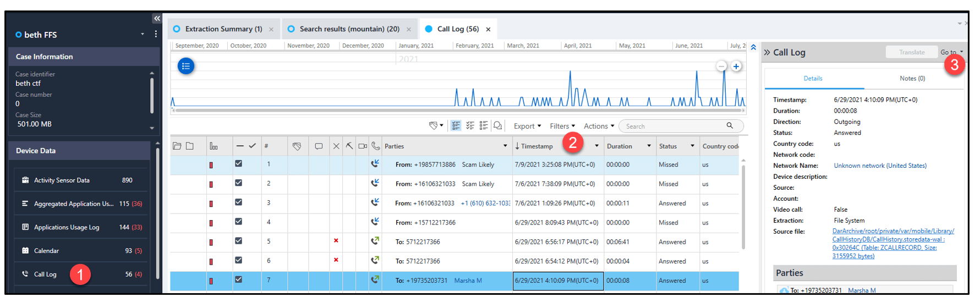Click the magnifier icon in Search box
Image resolution: width=980 pixels, height=302 pixels.
730,125
